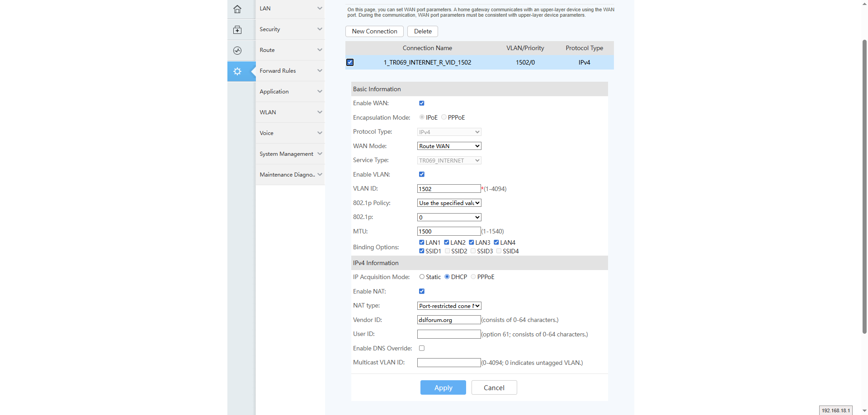Click the home icon in sidebar
Screen dimensions: 868x415
pos(237,9)
